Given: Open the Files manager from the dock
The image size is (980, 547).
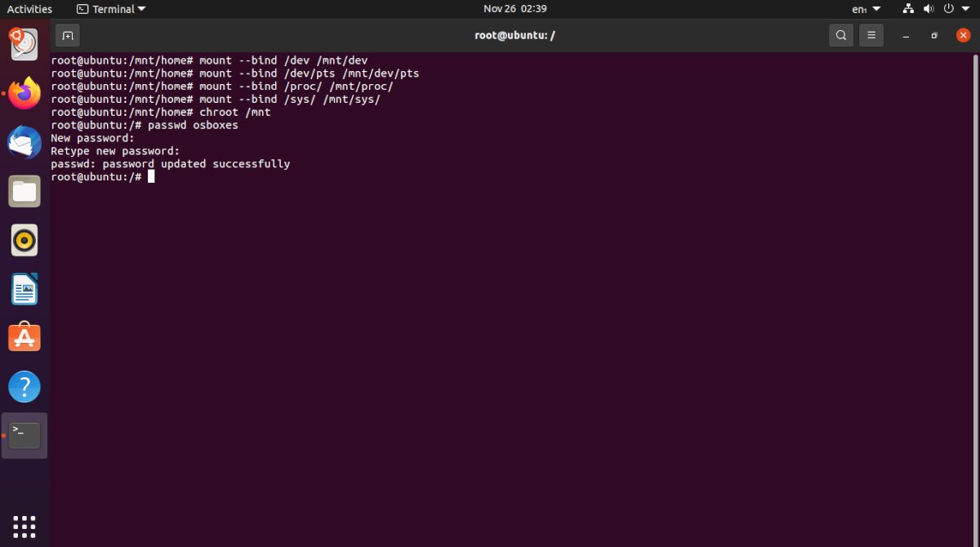Looking at the screenshot, I should (x=24, y=190).
